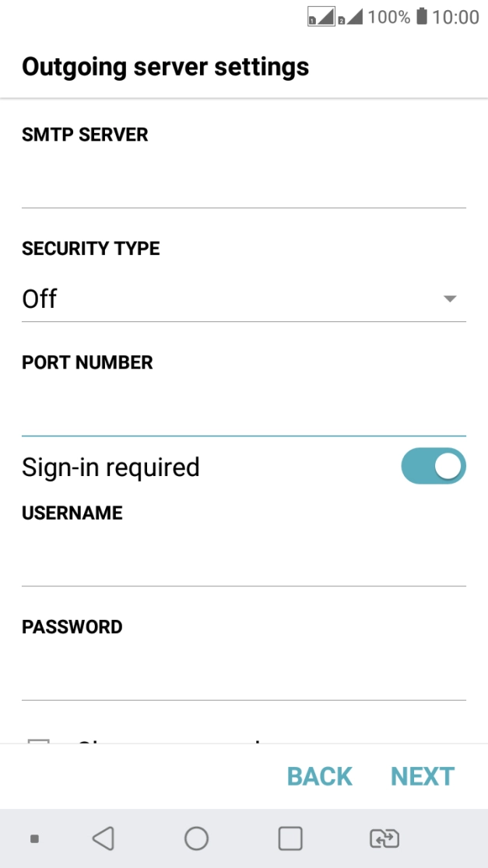
Task: Tick the partially visible checkbox below Password
Action: point(38,741)
